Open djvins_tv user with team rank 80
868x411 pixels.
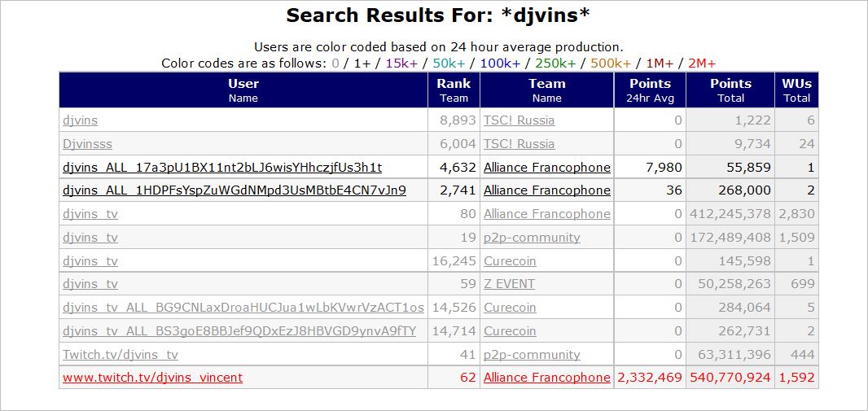tap(90, 214)
